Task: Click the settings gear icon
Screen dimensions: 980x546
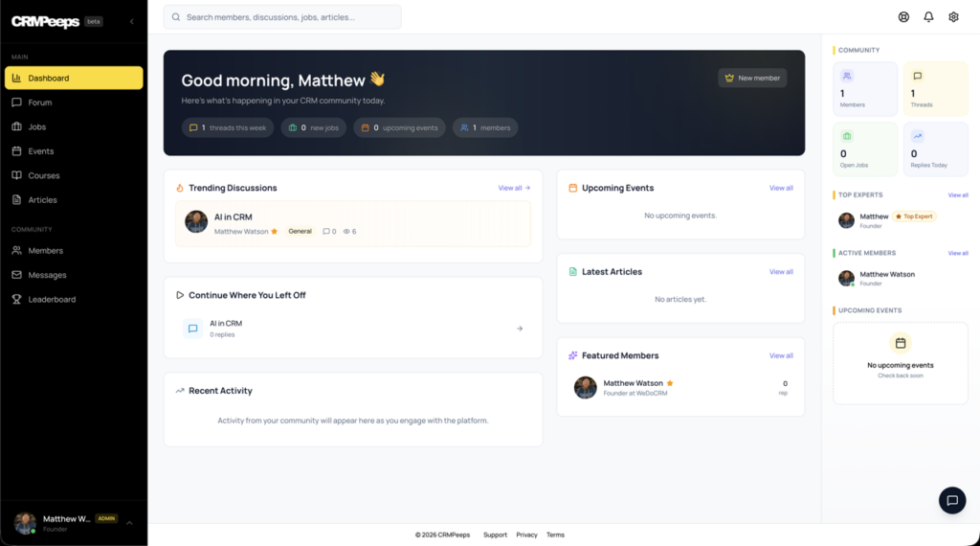Action: tap(953, 17)
